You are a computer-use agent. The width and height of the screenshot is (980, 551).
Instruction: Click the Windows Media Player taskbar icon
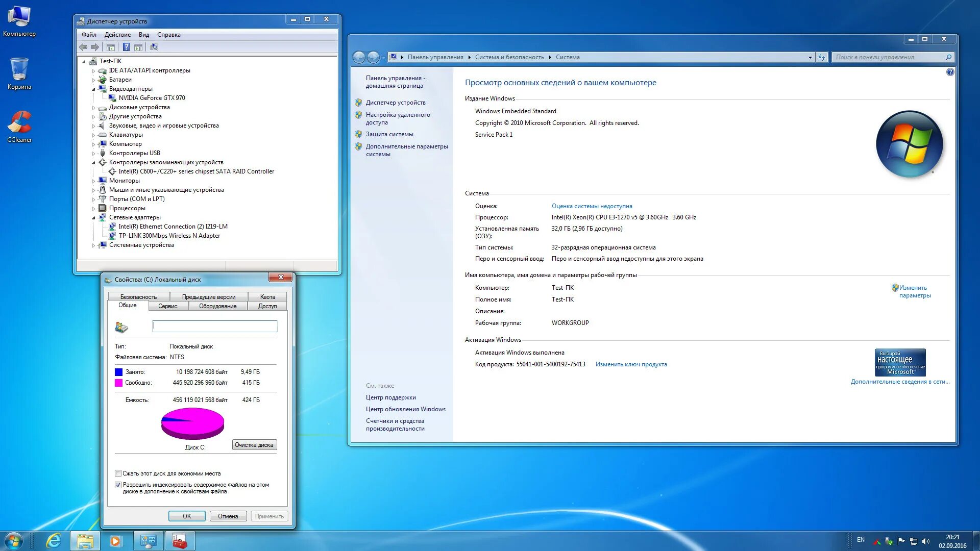coord(116,541)
